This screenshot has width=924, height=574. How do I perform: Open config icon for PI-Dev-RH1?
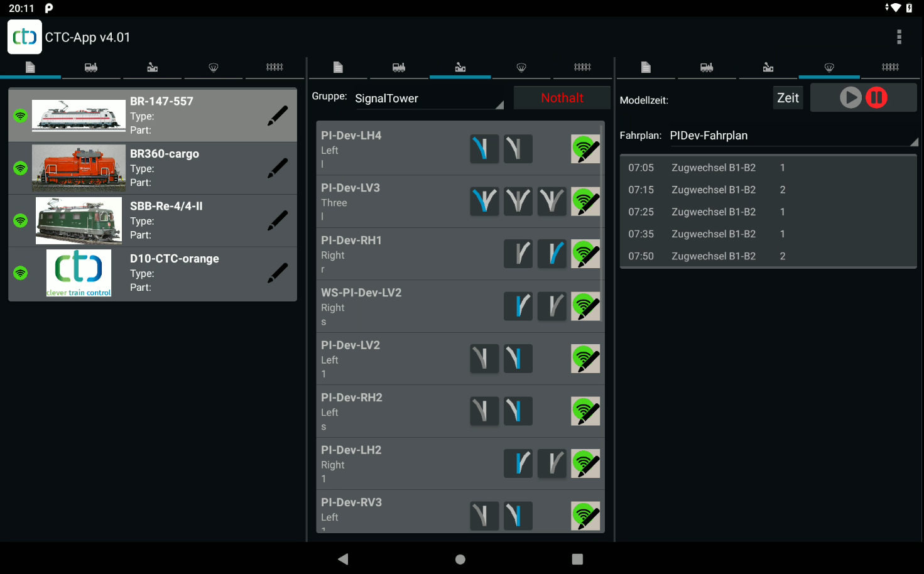coord(585,254)
